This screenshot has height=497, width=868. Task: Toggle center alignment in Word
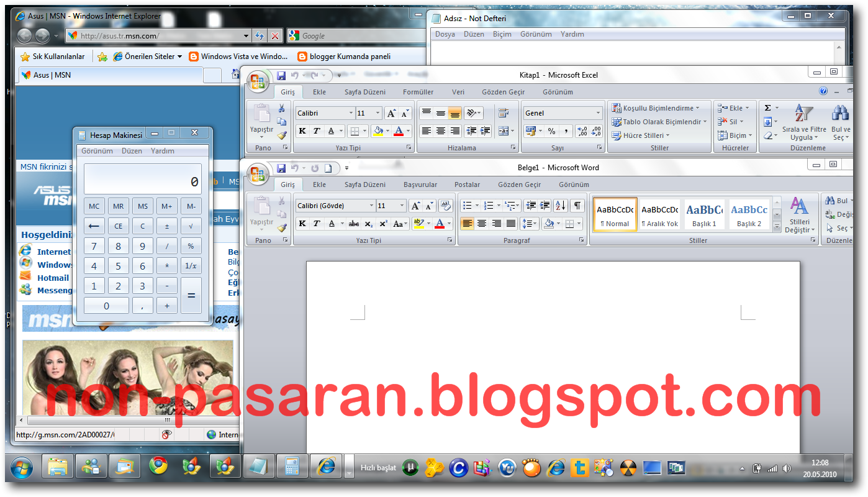[x=482, y=224]
